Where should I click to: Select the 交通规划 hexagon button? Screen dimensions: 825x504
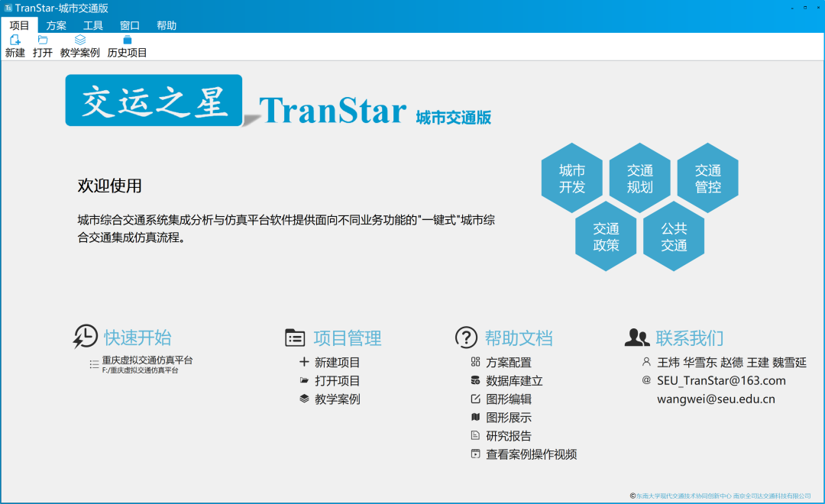640,178
